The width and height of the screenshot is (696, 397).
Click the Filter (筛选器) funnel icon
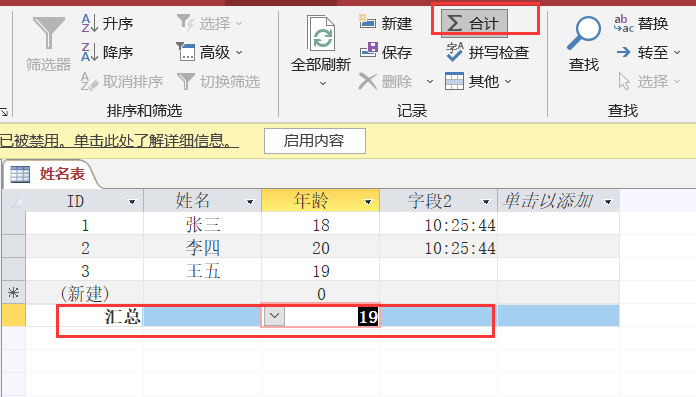click(48, 33)
